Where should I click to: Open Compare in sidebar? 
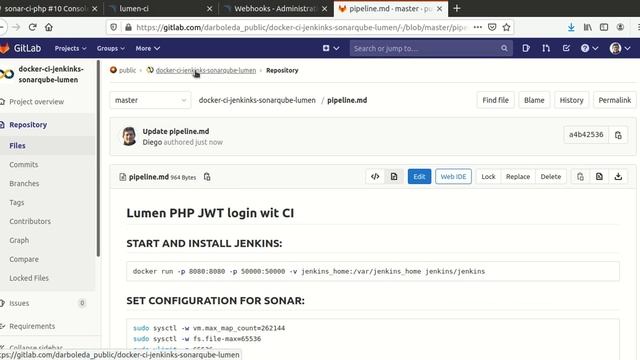[x=24, y=259]
